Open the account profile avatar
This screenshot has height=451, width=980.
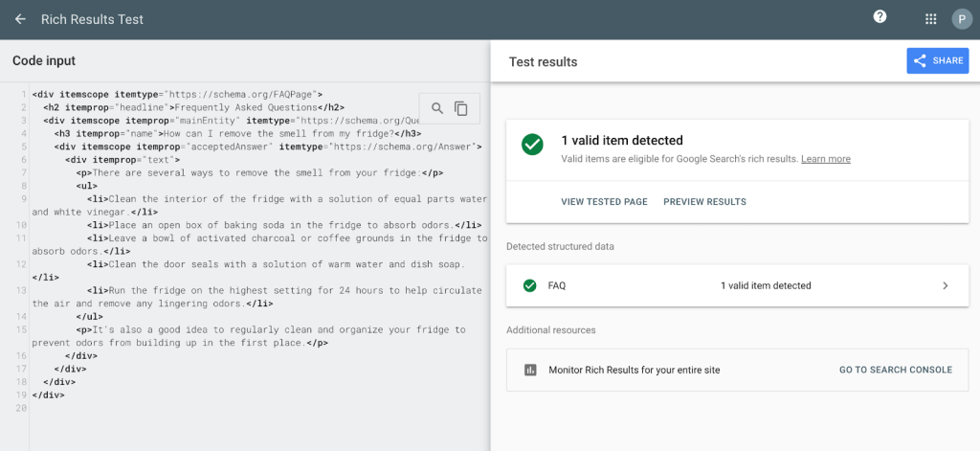(x=961, y=19)
